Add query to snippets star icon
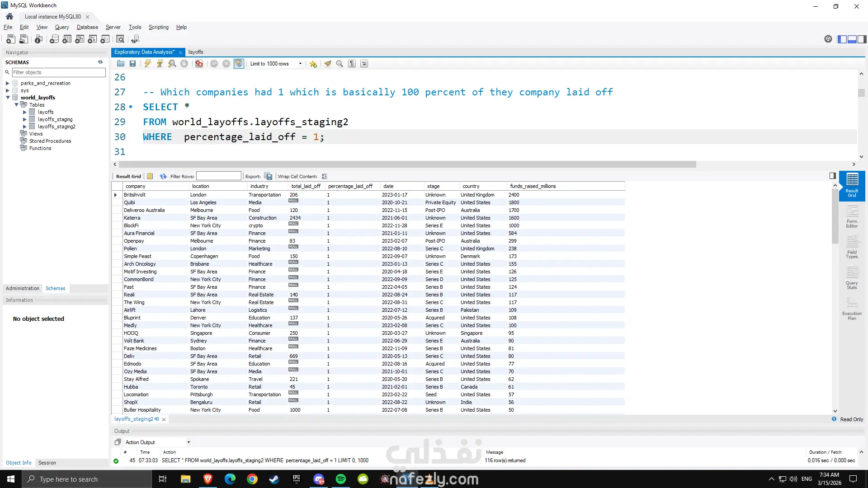 (x=313, y=64)
